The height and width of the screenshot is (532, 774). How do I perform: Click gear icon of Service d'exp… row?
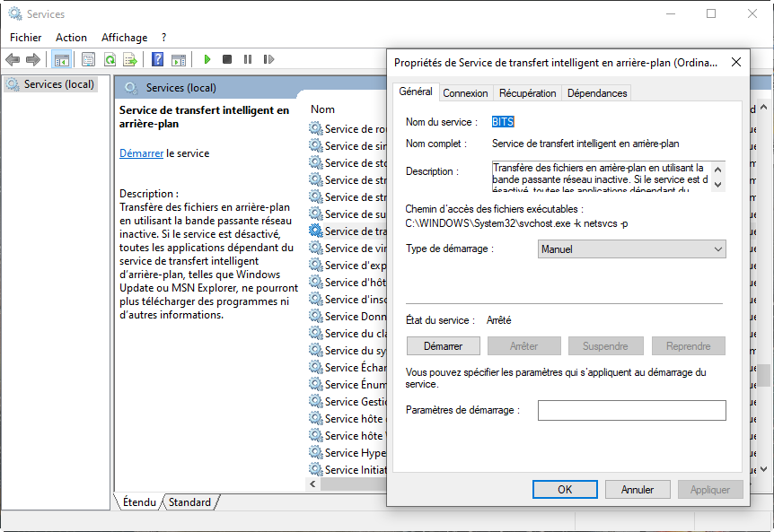coord(316,265)
